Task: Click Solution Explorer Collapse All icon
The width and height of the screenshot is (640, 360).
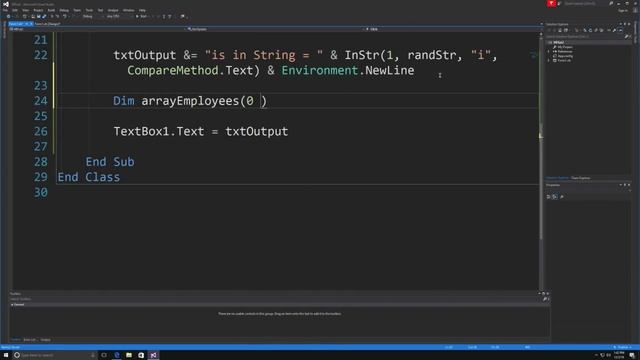Action: [x=596, y=30]
